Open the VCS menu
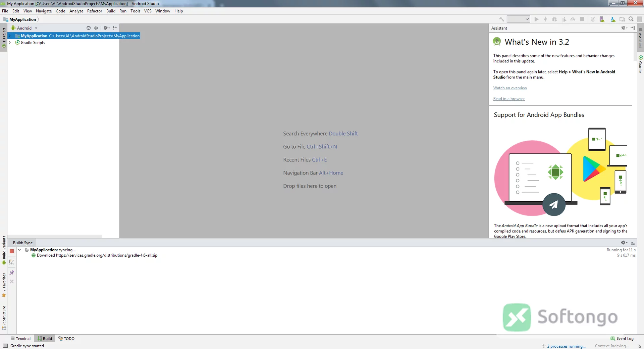The image size is (644, 349). click(x=148, y=11)
